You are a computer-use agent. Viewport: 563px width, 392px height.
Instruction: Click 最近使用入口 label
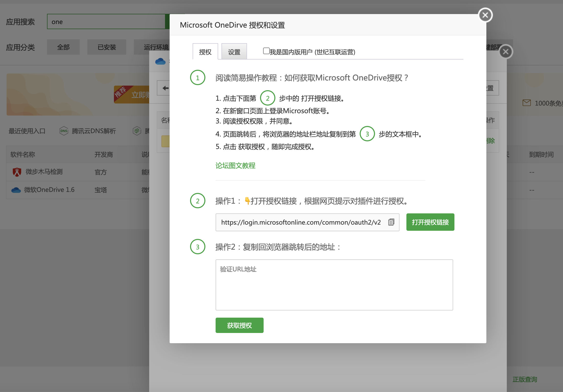(x=27, y=131)
